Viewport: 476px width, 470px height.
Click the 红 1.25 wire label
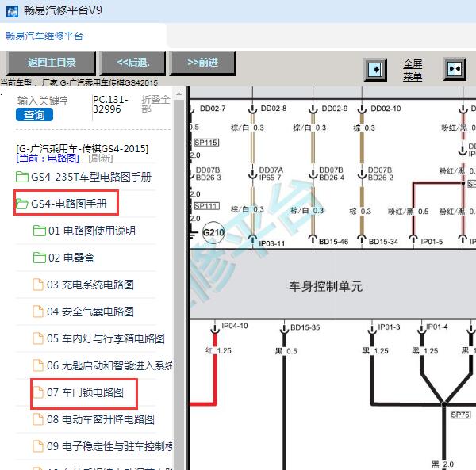pos(218,351)
